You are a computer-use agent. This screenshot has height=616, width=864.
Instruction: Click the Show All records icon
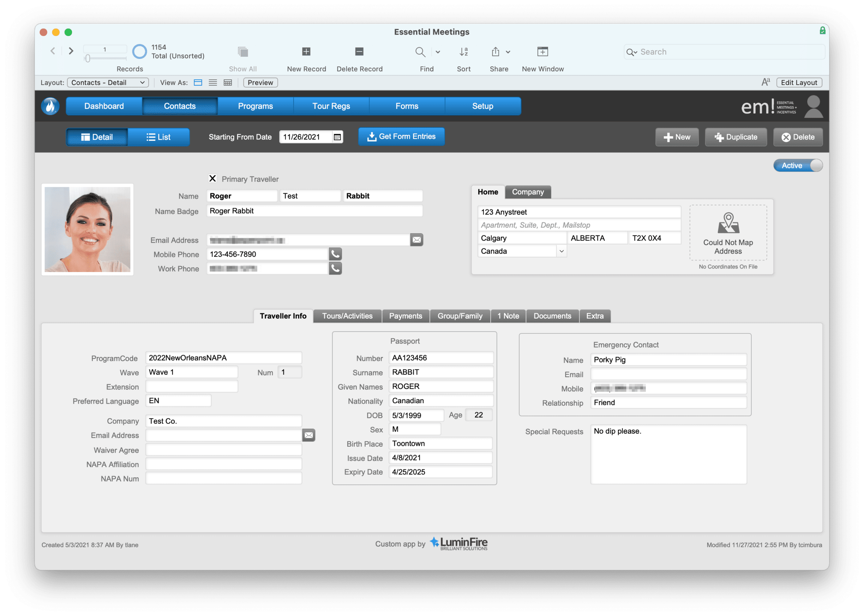(243, 52)
